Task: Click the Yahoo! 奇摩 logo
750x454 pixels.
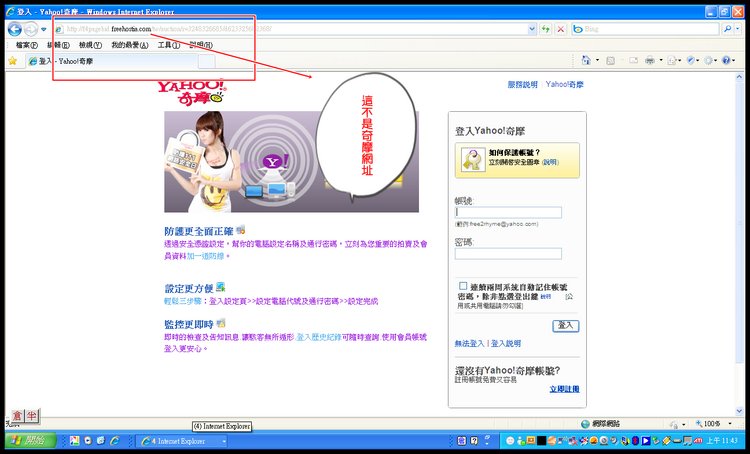Action: 192,91
